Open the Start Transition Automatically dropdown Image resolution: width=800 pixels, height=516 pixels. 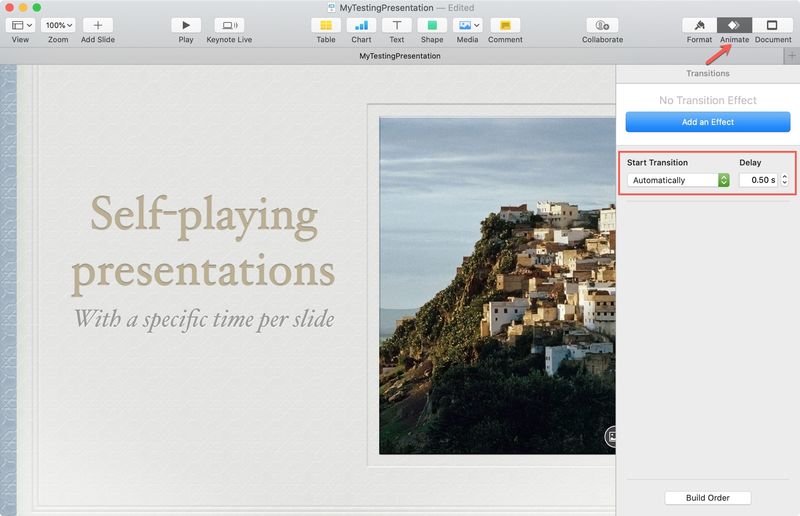(678, 180)
